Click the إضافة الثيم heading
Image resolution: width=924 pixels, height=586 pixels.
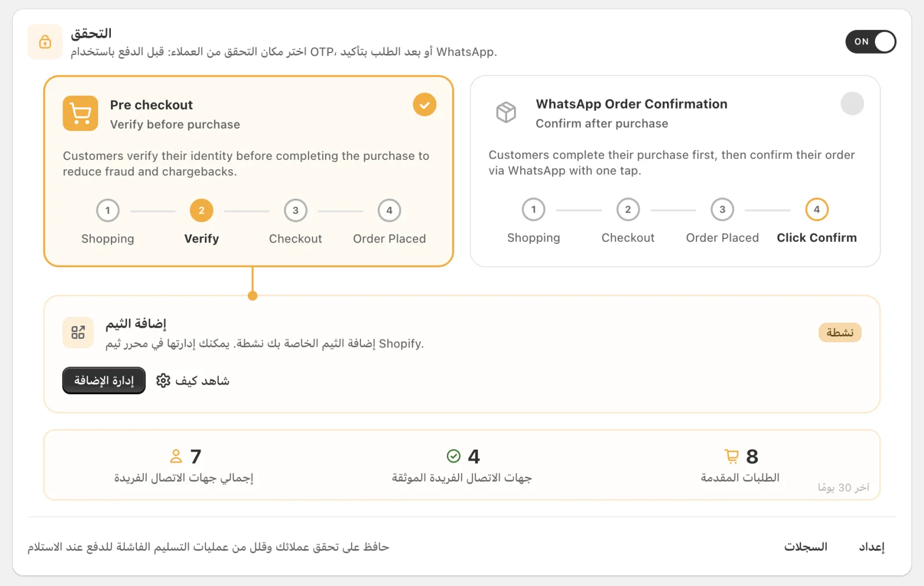(x=136, y=324)
